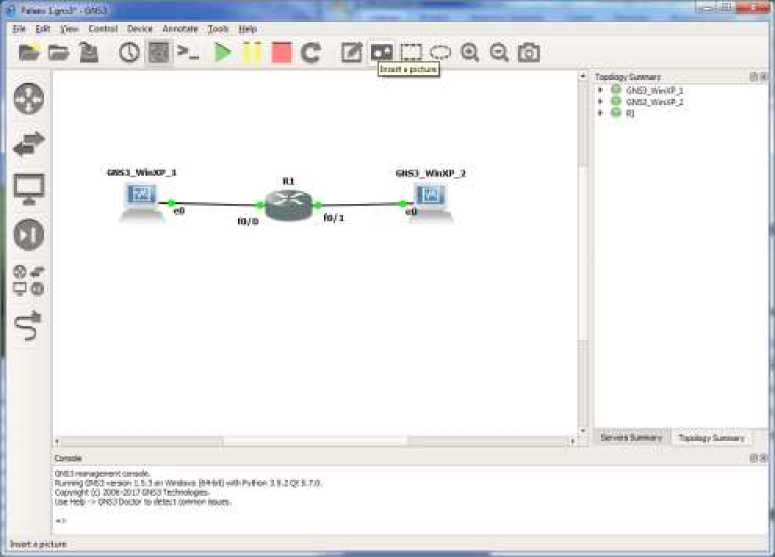775x557 pixels.
Task: Click the f0/0 interface label
Action: (x=248, y=221)
